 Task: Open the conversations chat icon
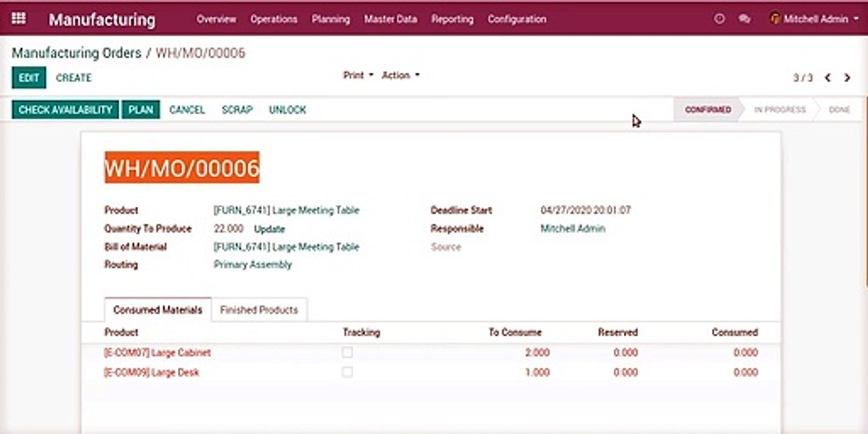pos(744,19)
